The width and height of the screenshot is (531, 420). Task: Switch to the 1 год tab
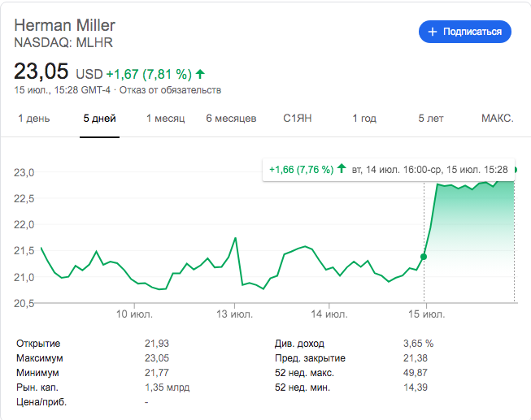tap(364, 119)
